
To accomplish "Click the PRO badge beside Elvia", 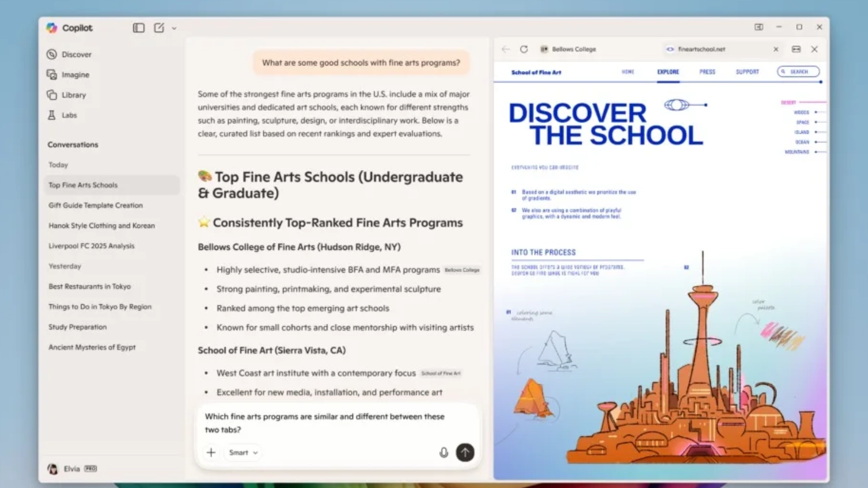I will (x=91, y=468).
